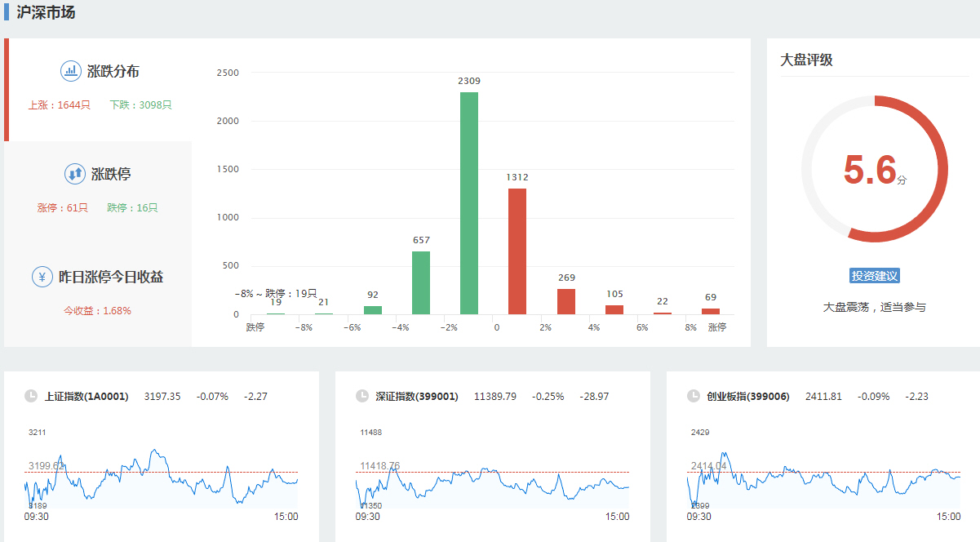Click the 5.6 分 rating ring
This screenshot has height=542, width=980.
coord(874,169)
